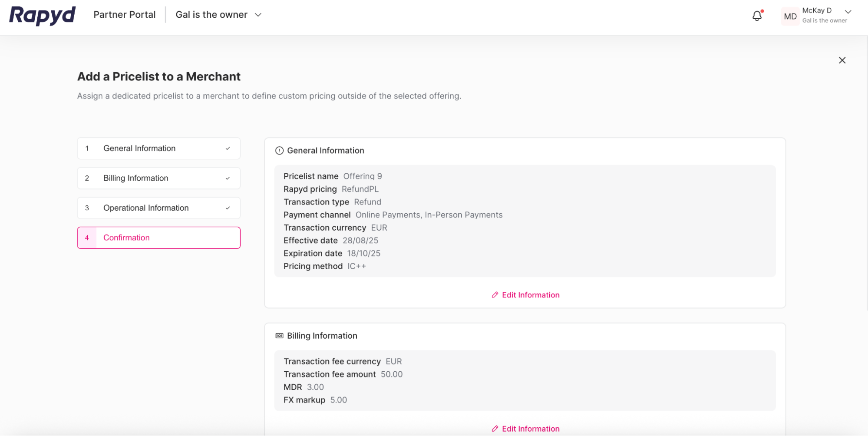Expand the Gal is the owner dropdown
This screenshot has width=868, height=436.
point(258,14)
